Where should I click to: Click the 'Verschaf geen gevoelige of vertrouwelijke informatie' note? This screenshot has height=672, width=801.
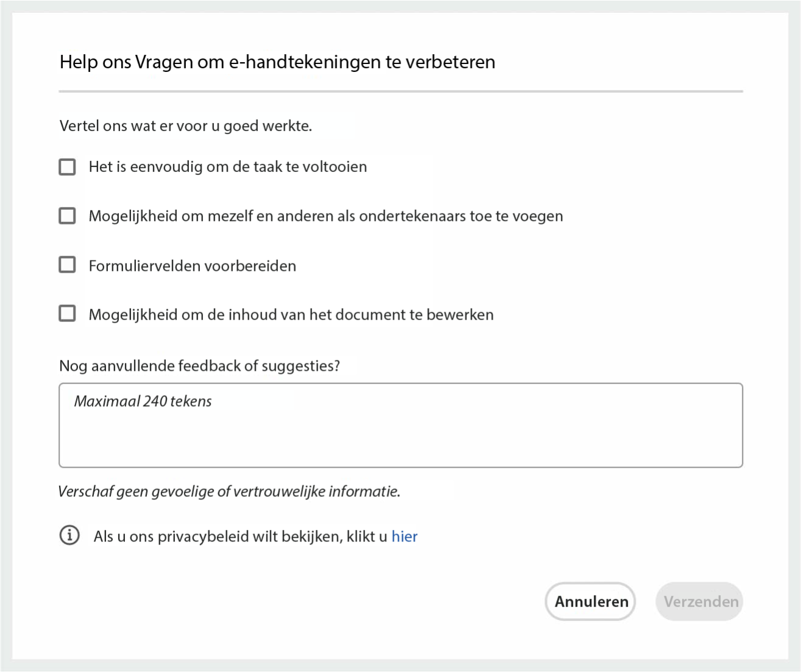(229, 491)
